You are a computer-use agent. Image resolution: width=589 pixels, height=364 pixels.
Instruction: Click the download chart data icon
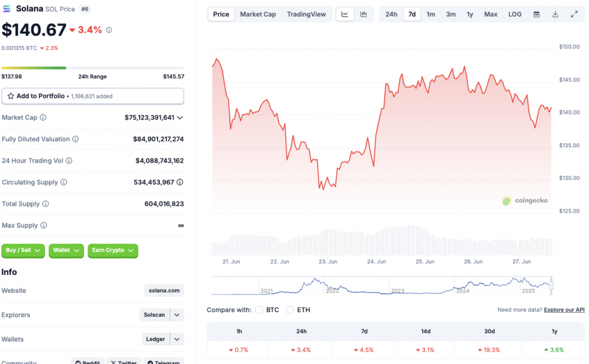point(555,14)
